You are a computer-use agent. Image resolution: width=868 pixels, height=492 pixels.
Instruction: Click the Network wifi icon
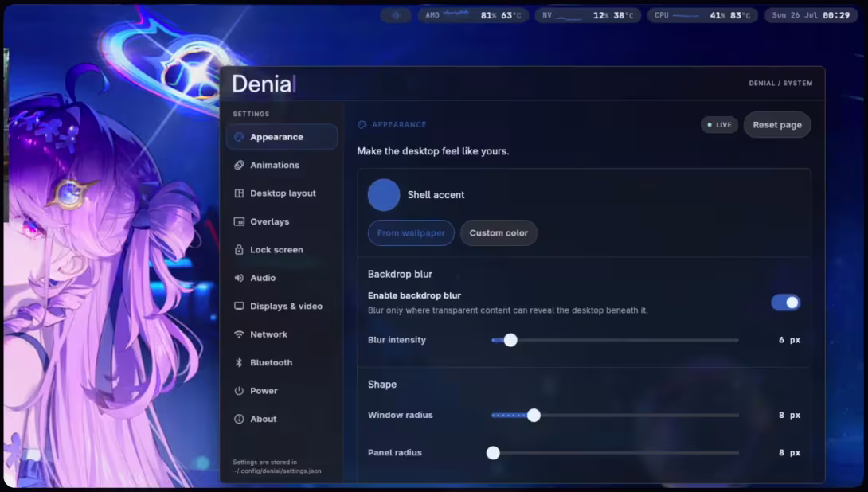click(x=239, y=334)
